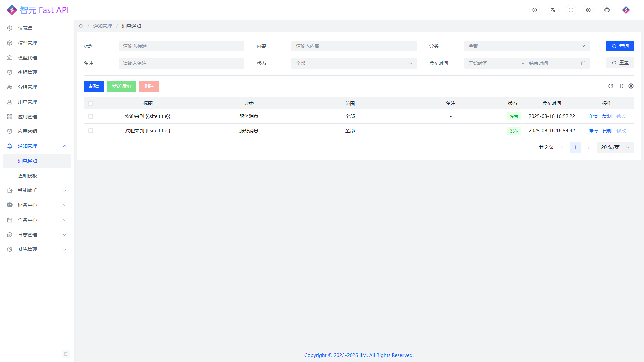
Task: Click the blue 新建 button
Action: pyautogui.click(x=94, y=86)
